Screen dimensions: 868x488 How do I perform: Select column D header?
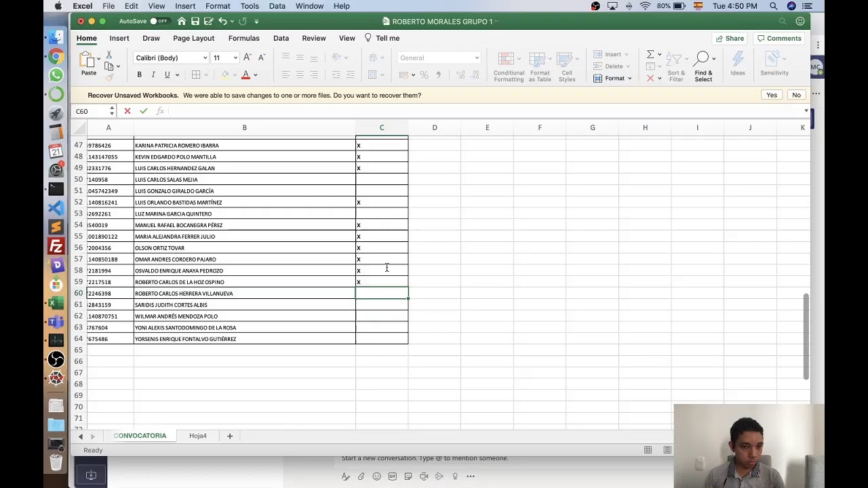[435, 127]
